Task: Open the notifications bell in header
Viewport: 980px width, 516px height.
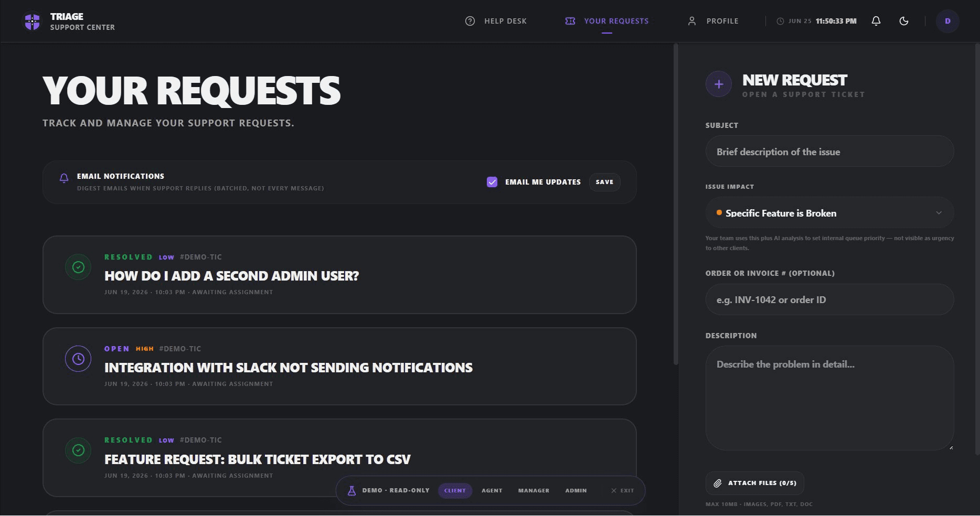Action: click(876, 21)
